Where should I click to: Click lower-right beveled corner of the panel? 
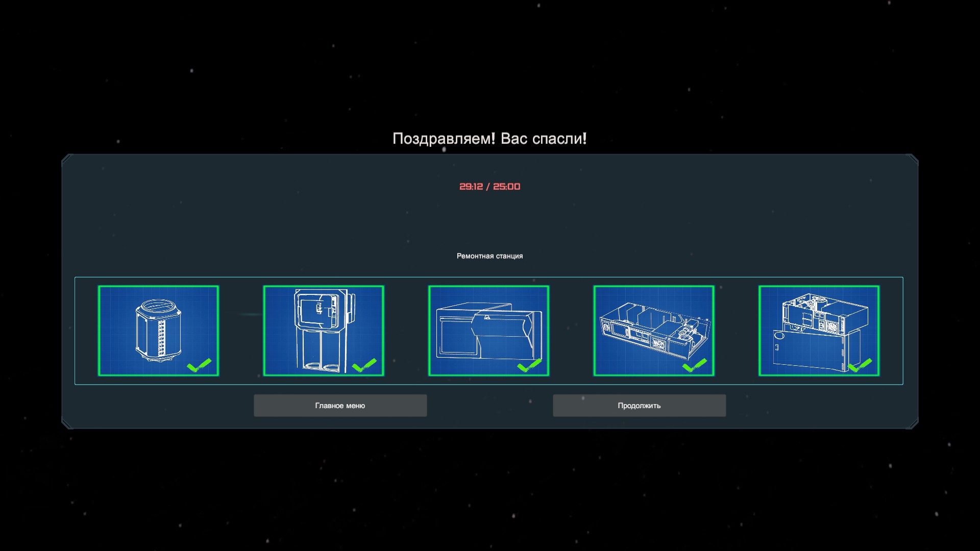point(913,423)
